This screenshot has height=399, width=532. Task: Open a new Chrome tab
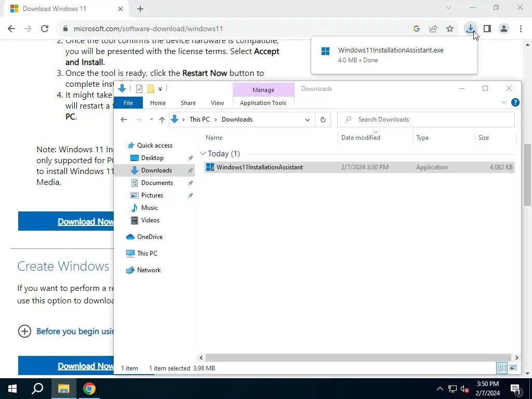(x=140, y=9)
